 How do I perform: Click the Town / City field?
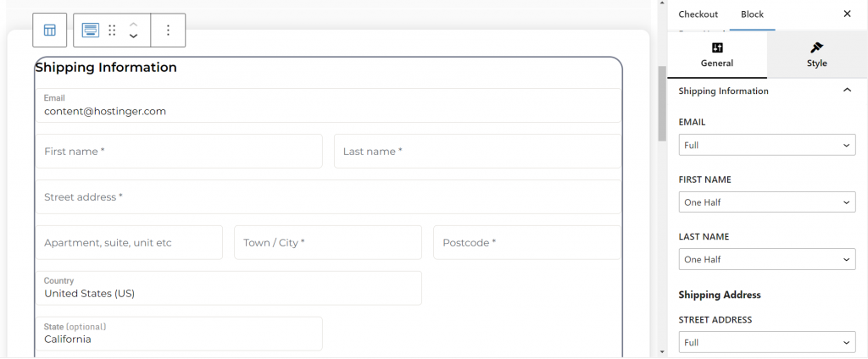coord(327,243)
